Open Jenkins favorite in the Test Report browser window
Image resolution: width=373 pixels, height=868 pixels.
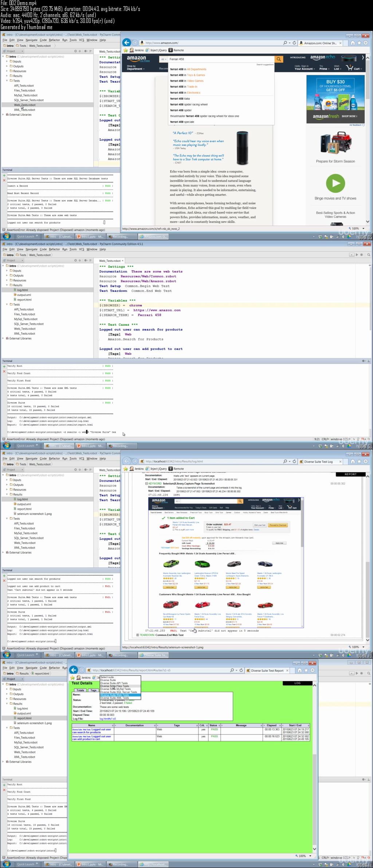83,678
